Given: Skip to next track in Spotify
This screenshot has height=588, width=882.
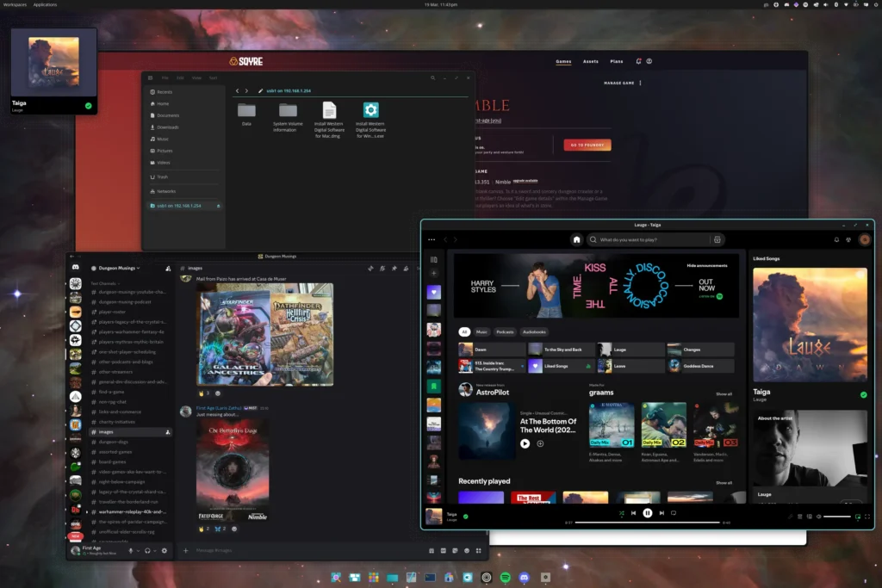Looking at the screenshot, I should pyautogui.click(x=661, y=513).
